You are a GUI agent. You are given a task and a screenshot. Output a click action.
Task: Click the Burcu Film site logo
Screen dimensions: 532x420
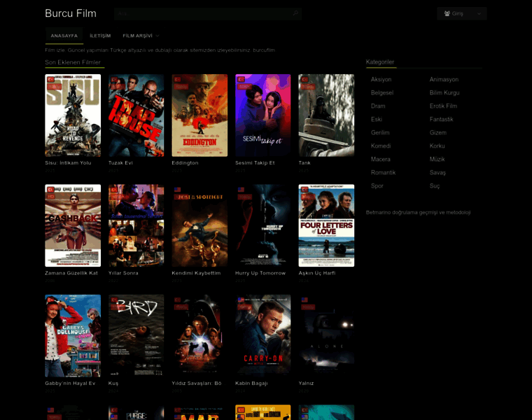[x=71, y=13]
